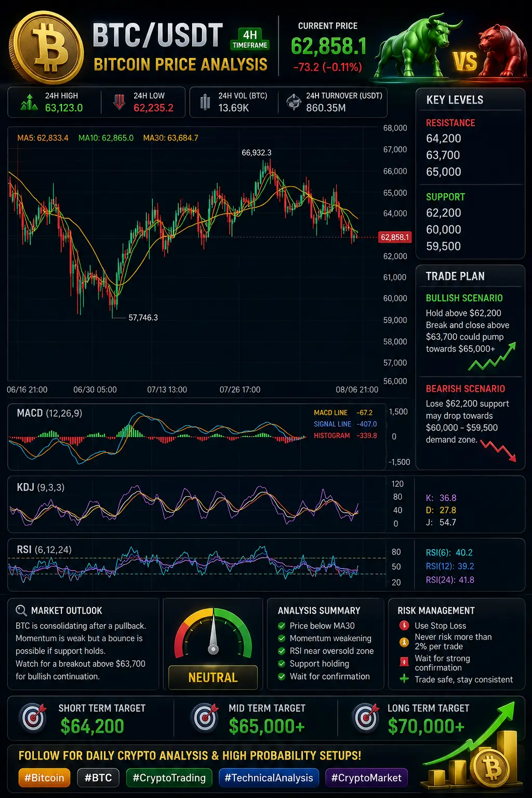Click the KEY LEVELS panel heading
The image size is (532, 798).
455,100
